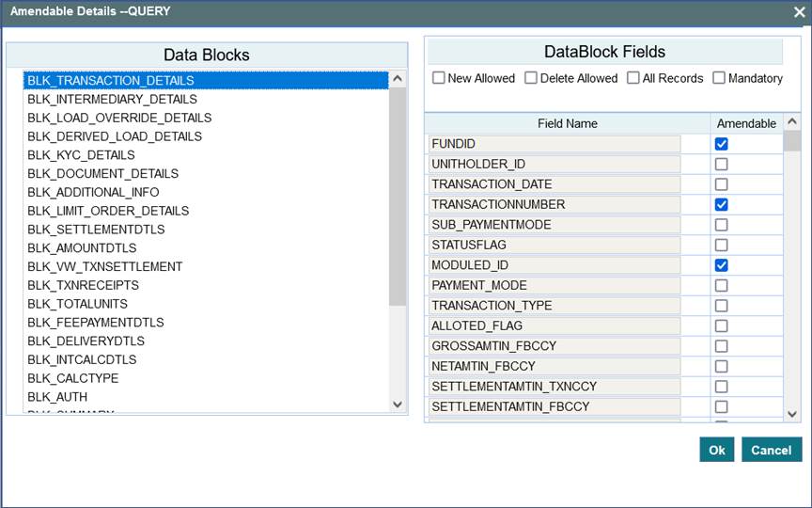Select BLK_TRANSACTION_DETAILS data block
Viewport: 812px width, 508px height.
[x=206, y=80]
